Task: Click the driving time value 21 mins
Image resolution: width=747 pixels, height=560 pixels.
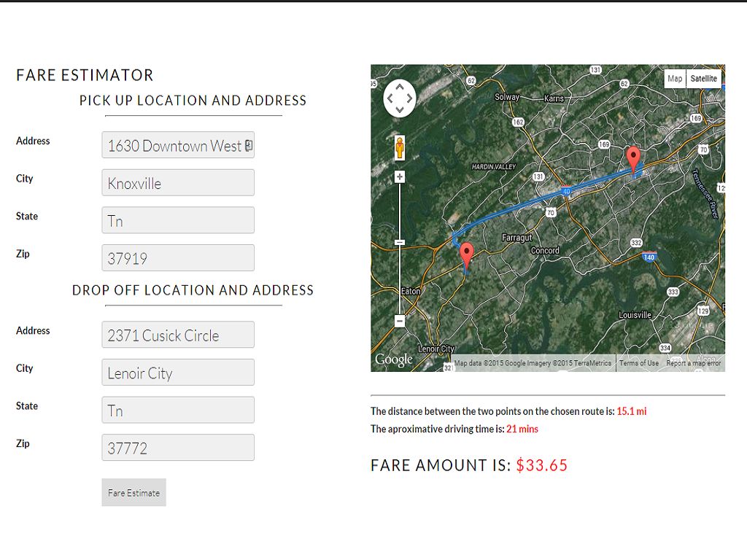Action: click(522, 429)
